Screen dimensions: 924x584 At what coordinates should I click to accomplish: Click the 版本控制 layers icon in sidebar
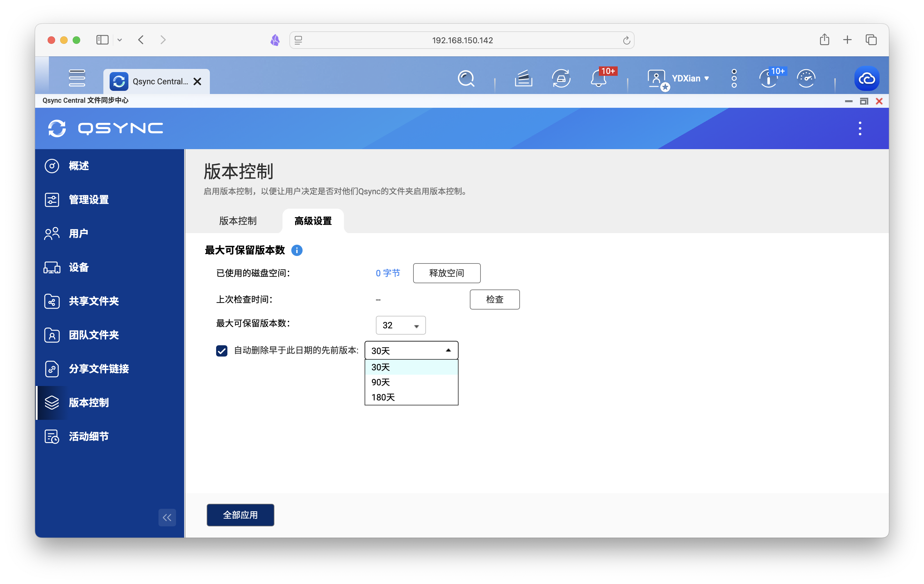point(52,403)
